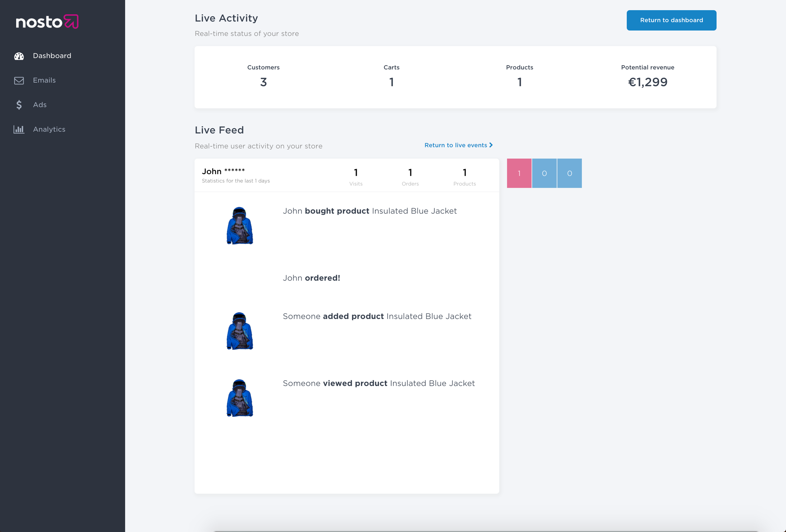The image size is (786, 532).
Task: Select the last blue tile showing 0
Action: [x=569, y=173]
